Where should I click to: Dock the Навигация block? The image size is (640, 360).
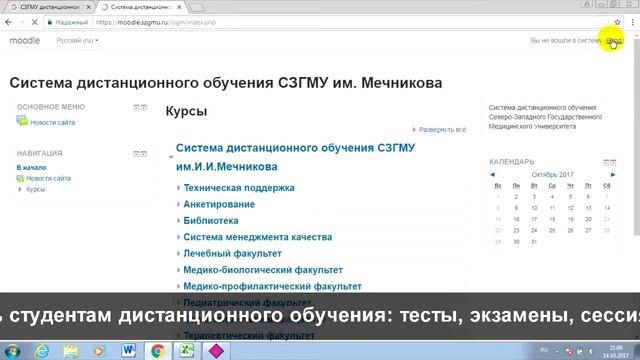[144, 154]
